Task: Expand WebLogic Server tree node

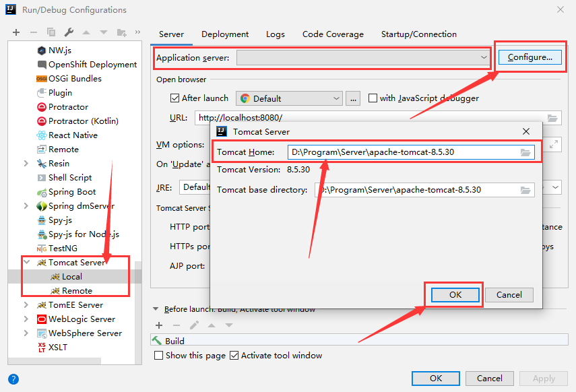Action: (x=26, y=319)
